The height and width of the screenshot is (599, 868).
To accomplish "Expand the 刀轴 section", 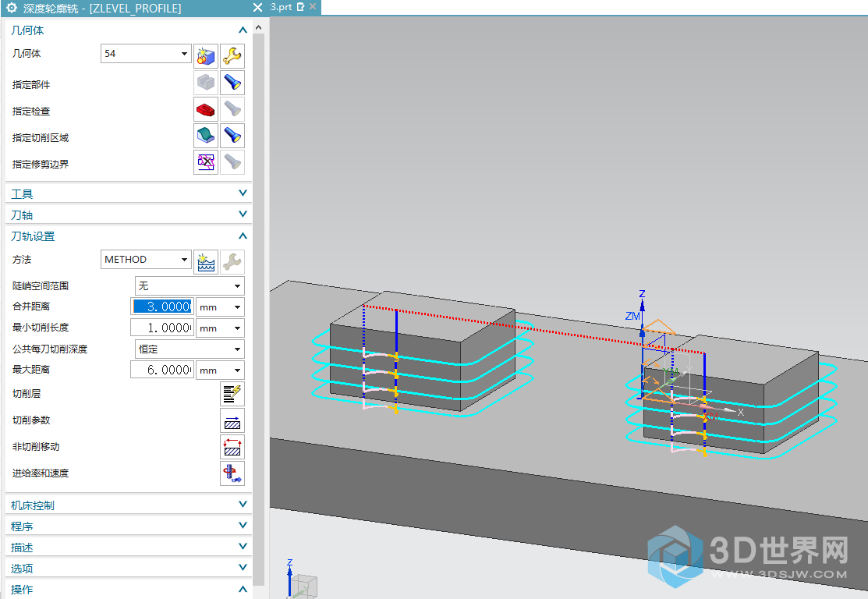I will [129, 214].
